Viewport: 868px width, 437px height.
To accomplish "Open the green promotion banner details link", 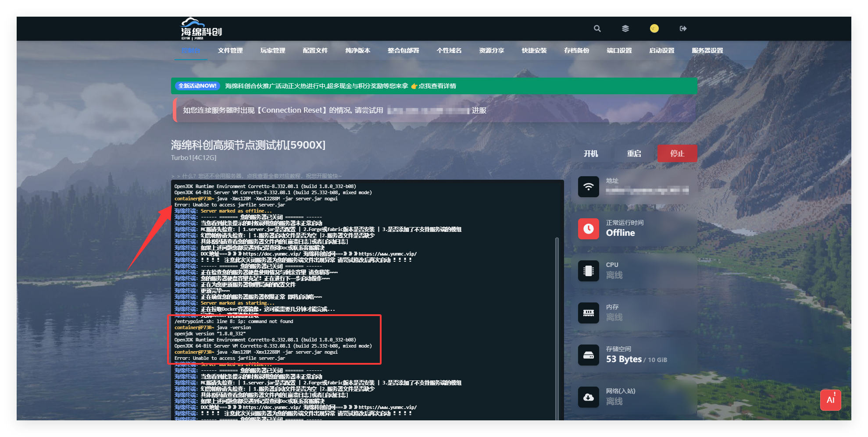I will click(437, 86).
